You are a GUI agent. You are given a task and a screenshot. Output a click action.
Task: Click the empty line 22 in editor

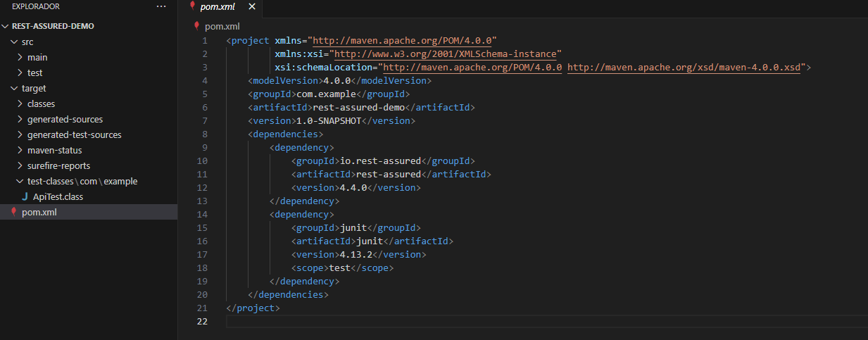pyautogui.click(x=493, y=321)
